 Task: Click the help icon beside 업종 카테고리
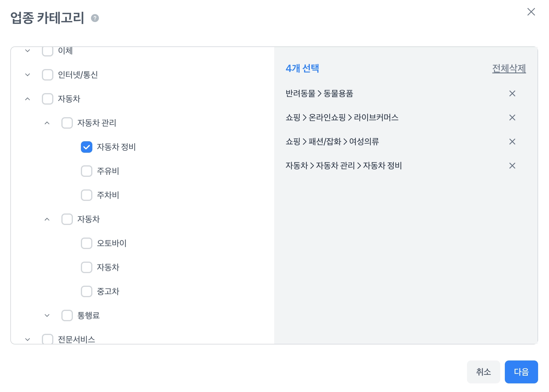95,18
